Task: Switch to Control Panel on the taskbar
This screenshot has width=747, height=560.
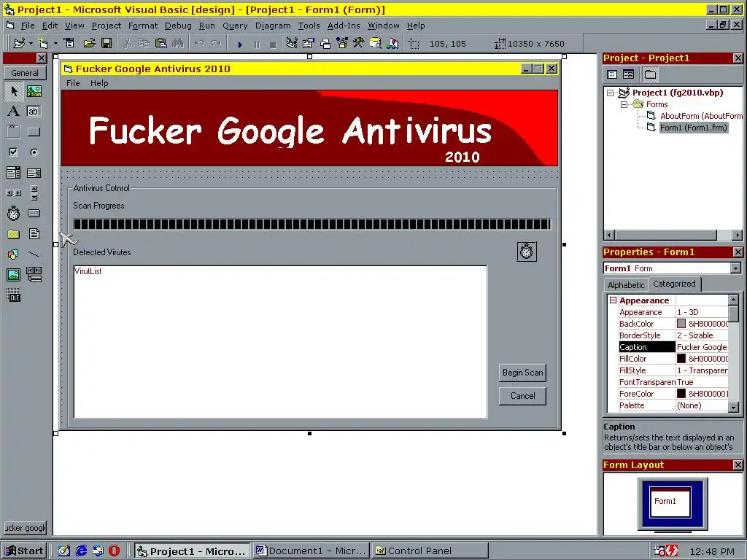Action: click(x=430, y=551)
